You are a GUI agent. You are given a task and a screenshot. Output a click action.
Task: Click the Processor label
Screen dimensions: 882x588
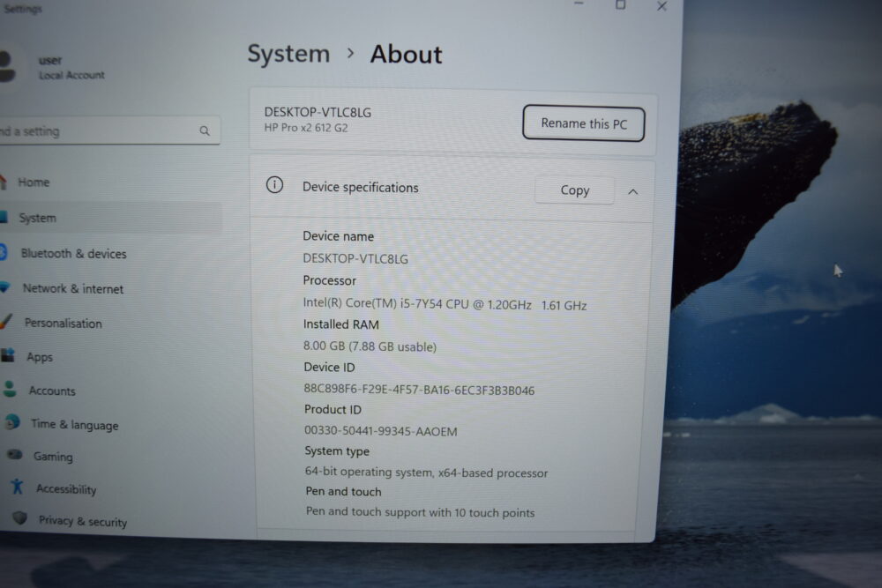(x=330, y=280)
